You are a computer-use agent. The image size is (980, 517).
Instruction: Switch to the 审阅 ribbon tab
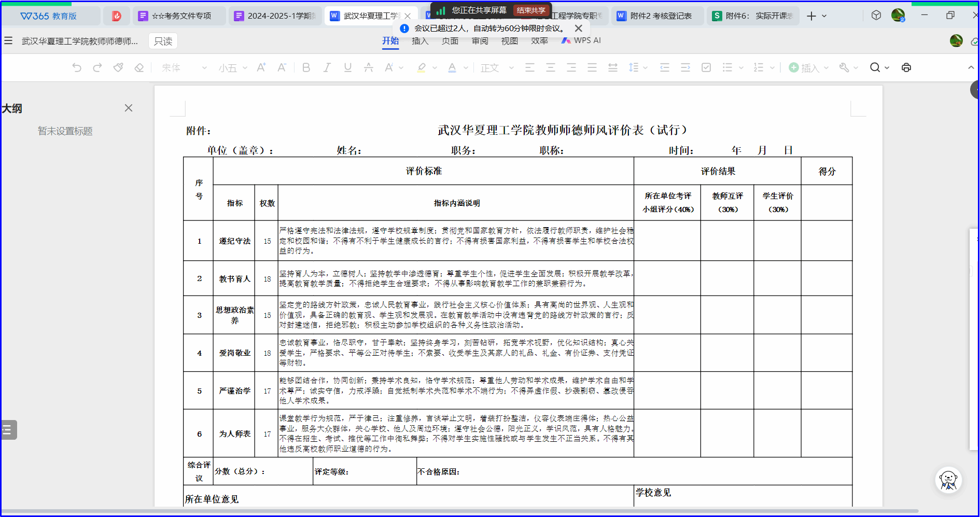pos(480,40)
